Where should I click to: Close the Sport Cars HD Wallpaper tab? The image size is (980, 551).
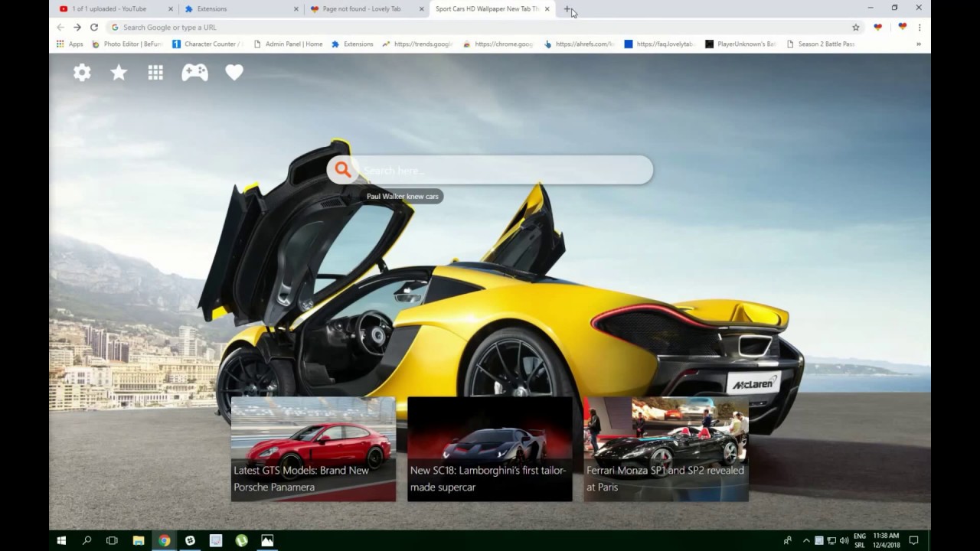point(547,9)
